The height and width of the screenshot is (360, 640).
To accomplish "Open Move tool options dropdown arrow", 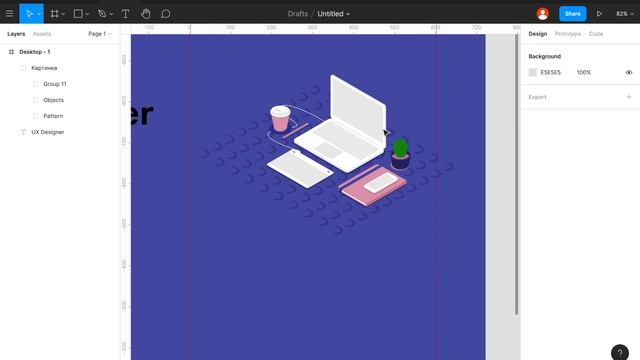I will coord(39,14).
